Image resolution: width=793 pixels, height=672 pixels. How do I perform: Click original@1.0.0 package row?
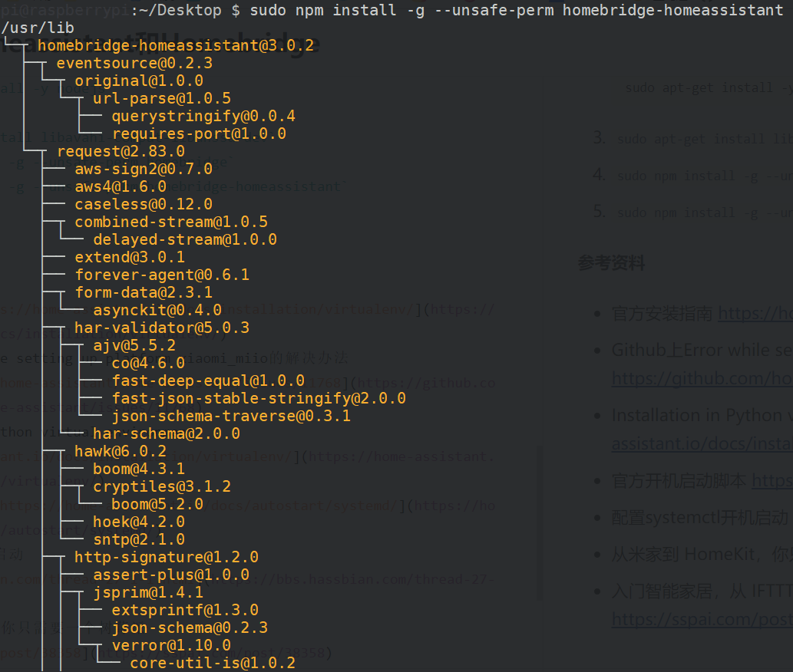(x=139, y=81)
